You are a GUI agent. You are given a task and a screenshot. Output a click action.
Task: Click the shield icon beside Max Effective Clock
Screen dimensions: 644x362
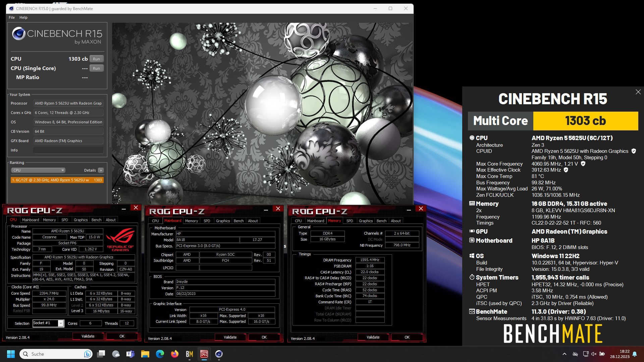pyautogui.click(x=566, y=170)
